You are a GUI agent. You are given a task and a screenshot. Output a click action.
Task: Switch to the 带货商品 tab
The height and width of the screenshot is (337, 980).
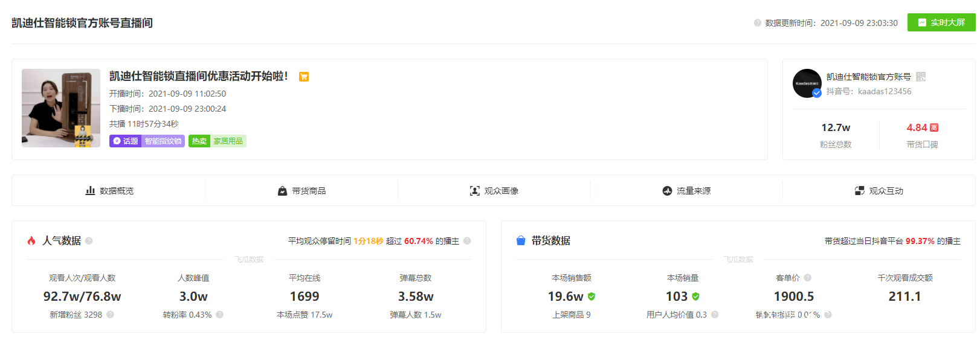point(301,191)
